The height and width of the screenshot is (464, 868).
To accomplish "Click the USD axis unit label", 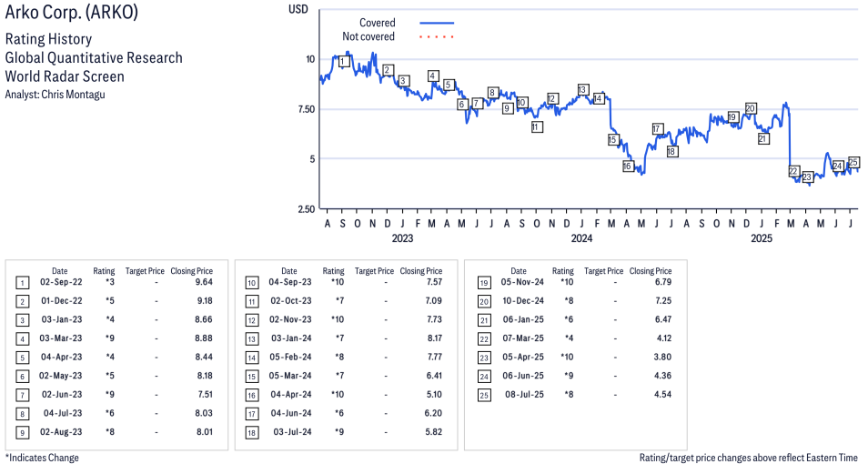I will pos(298,9).
